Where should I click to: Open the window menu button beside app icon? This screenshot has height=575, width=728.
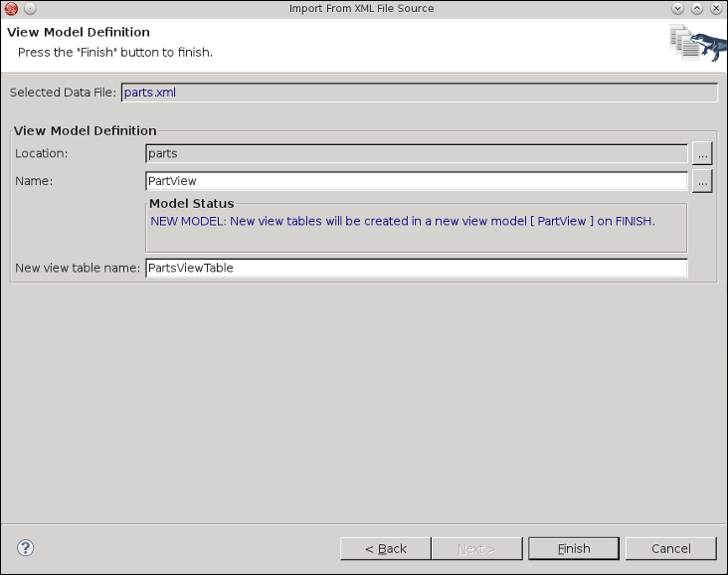point(30,9)
